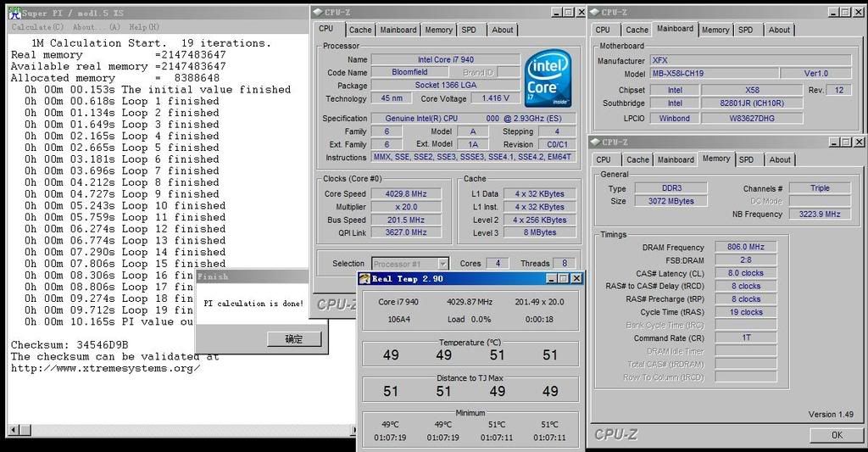Screen dimensions: 868x452
Task: Select About tab in Memory CPU-Z window
Action: (780, 159)
